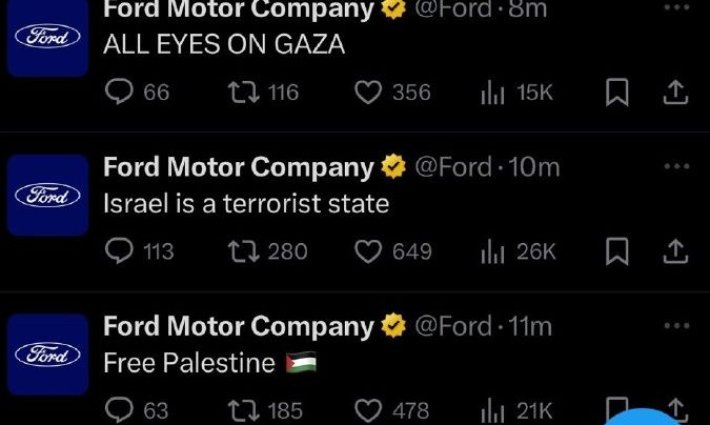Share the "Israel is a terrorist state" post

(676, 251)
